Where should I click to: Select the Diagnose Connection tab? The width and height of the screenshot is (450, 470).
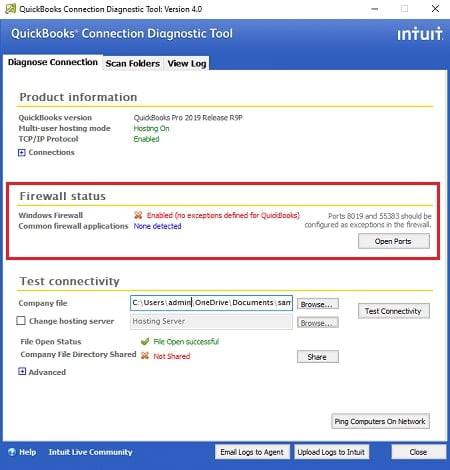point(53,62)
